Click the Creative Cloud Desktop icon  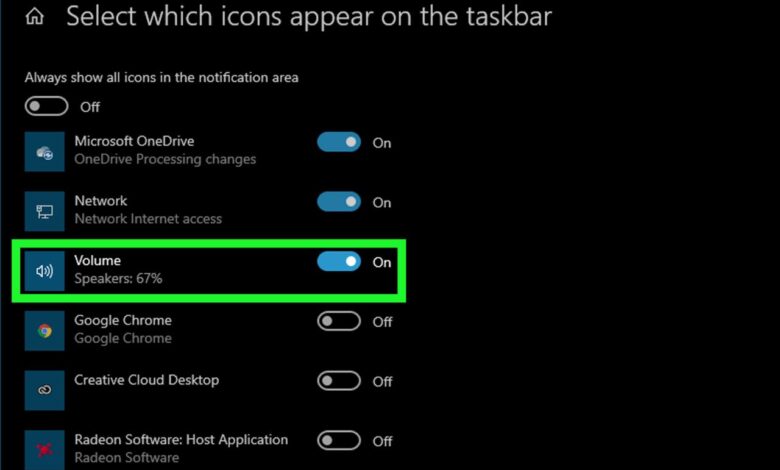pyautogui.click(x=45, y=390)
